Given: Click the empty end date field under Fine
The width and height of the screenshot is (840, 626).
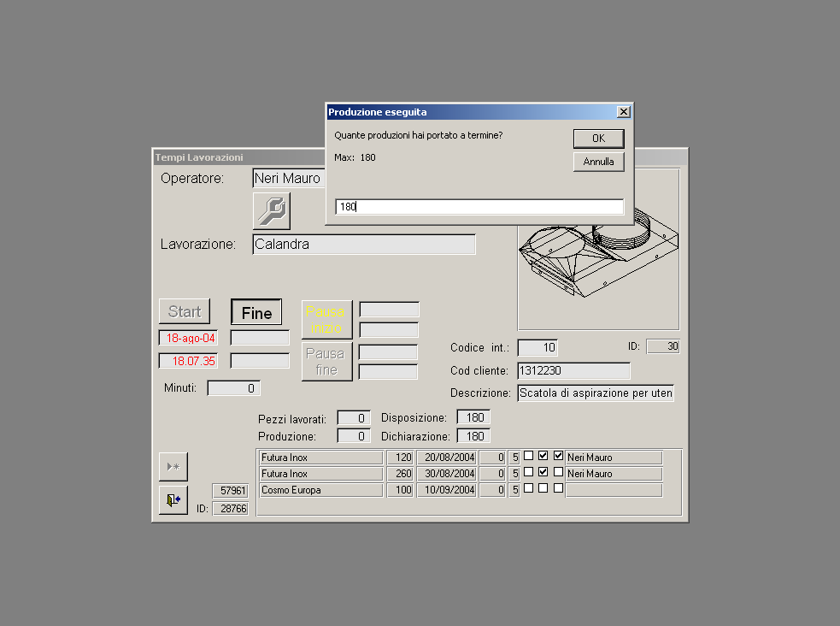Looking at the screenshot, I should [260, 338].
